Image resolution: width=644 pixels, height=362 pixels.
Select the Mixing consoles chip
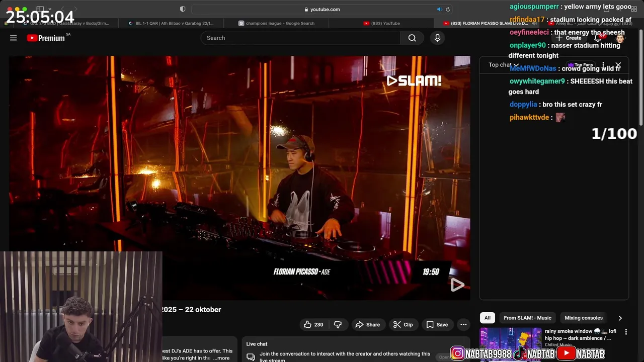[x=584, y=318]
